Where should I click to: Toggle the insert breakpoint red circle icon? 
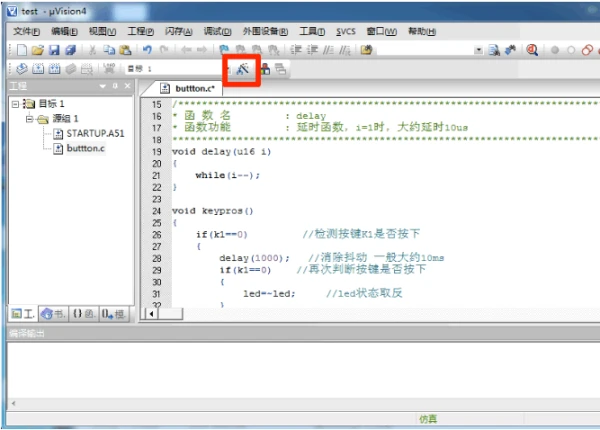coord(554,50)
